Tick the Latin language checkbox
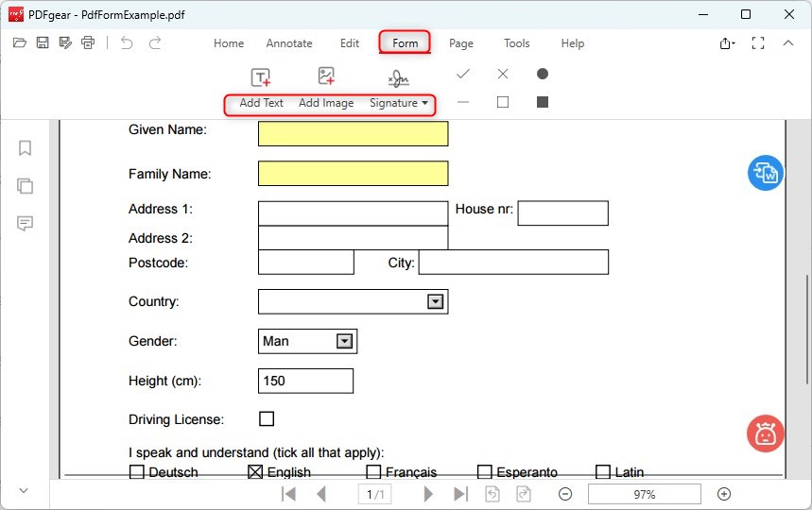 click(603, 471)
